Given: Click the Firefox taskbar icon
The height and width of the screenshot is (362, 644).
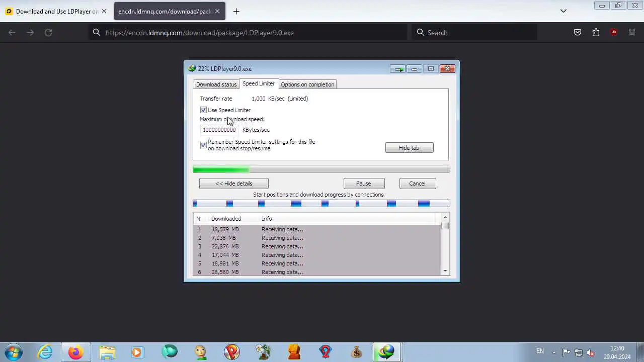Looking at the screenshot, I should click(76, 352).
